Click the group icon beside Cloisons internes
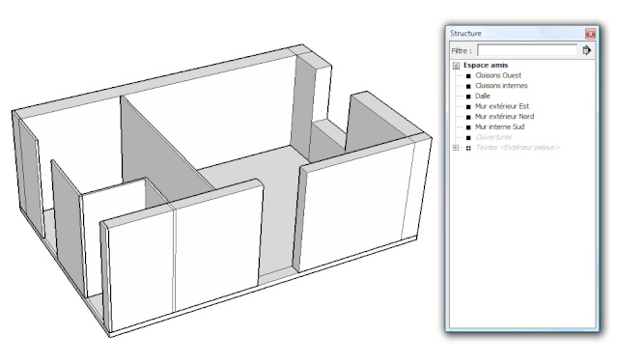The width and height of the screenshot is (618, 364). pos(468,86)
